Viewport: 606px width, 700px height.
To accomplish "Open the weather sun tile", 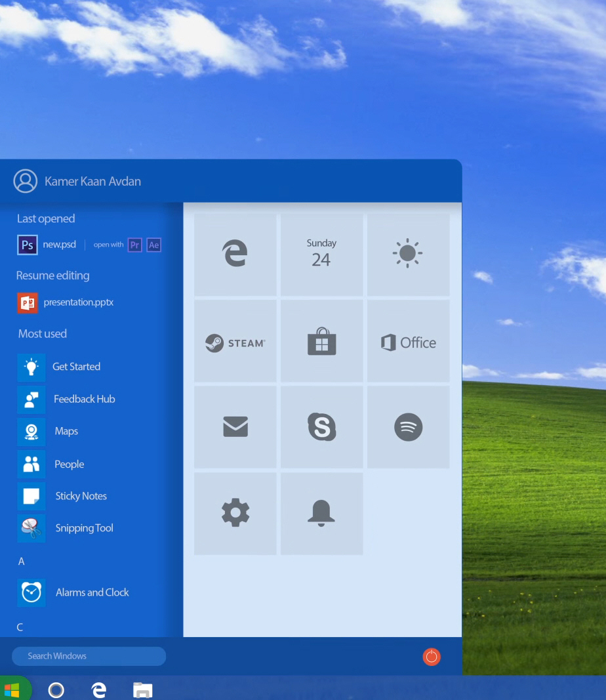I will click(x=408, y=254).
